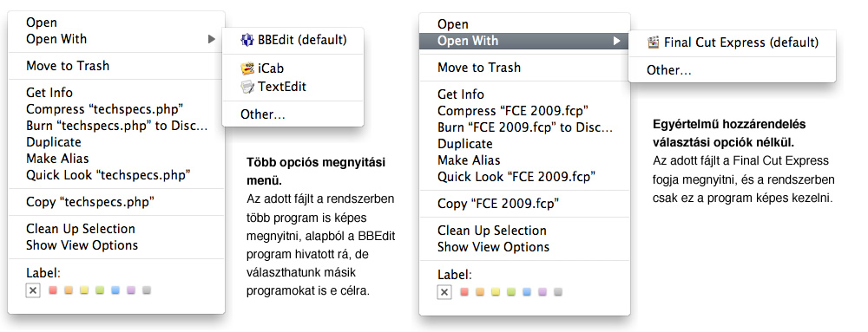
Task: Apply purple label in right menu
Action: tap(542, 291)
